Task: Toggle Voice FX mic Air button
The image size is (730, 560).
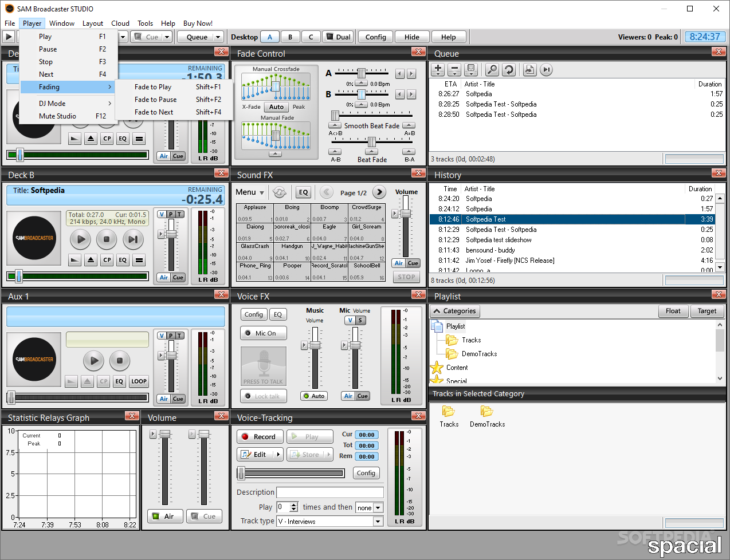Action: tap(348, 396)
